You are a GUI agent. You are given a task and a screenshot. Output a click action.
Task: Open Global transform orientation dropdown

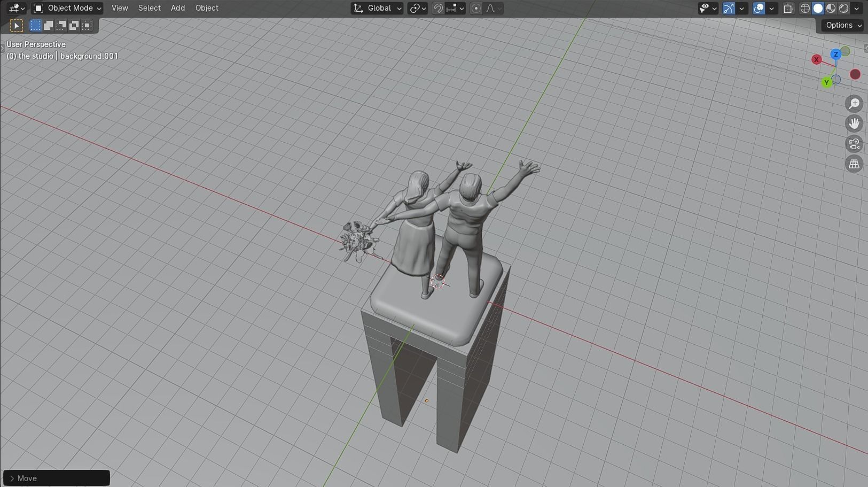click(x=377, y=8)
